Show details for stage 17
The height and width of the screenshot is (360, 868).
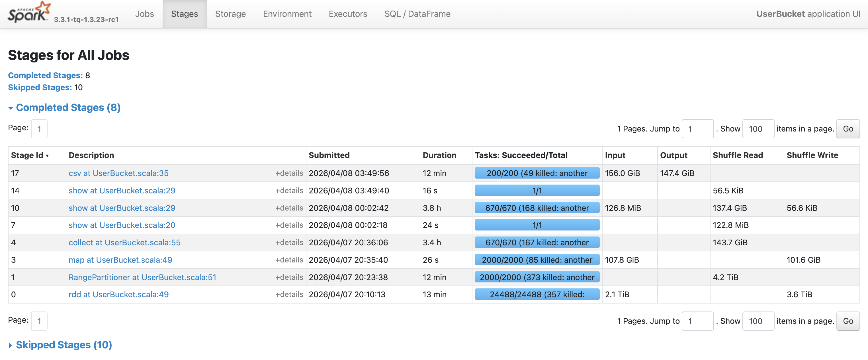click(289, 173)
